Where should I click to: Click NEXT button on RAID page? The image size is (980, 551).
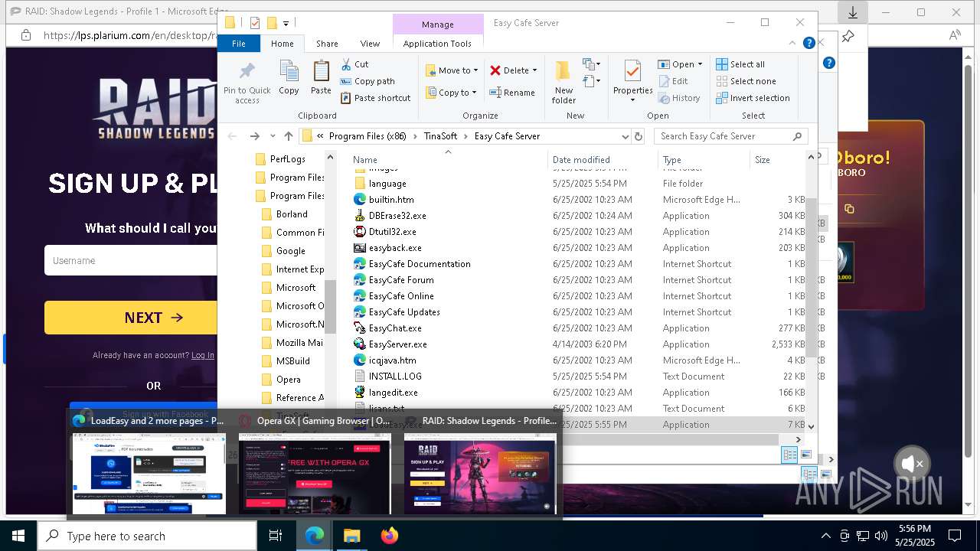click(131, 318)
